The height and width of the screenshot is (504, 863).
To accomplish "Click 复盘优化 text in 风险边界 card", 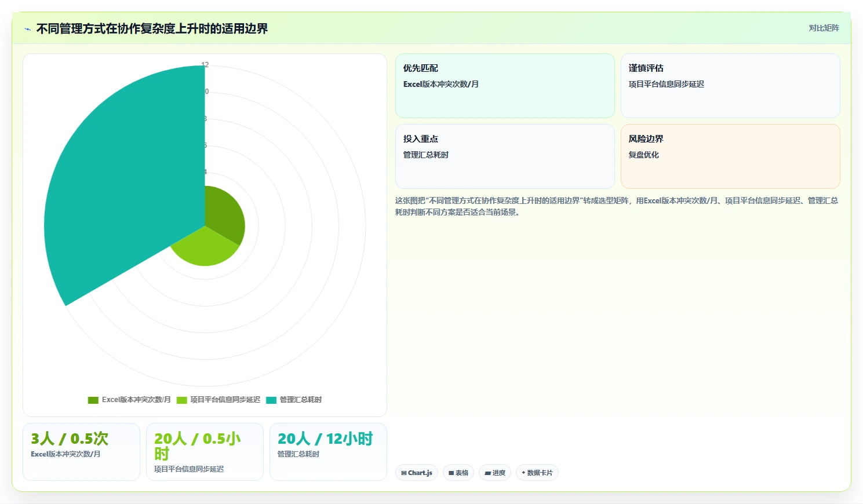I will (643, 155).
